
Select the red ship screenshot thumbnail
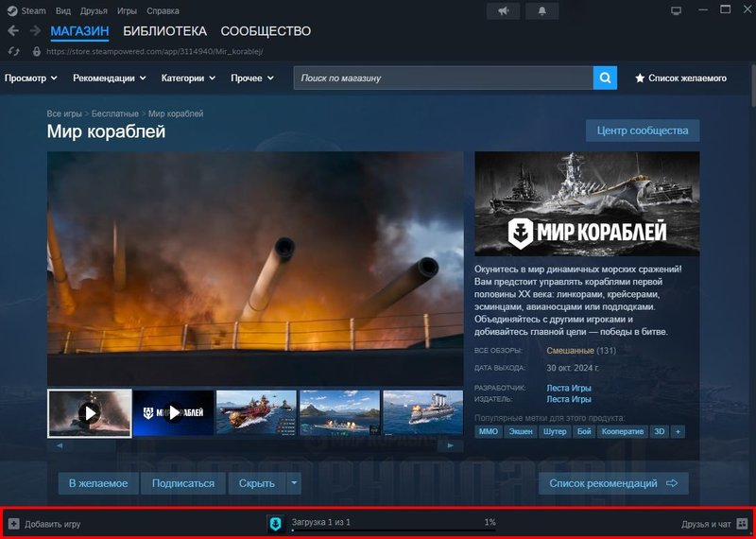pyautogui.click(x=256, y=412)
